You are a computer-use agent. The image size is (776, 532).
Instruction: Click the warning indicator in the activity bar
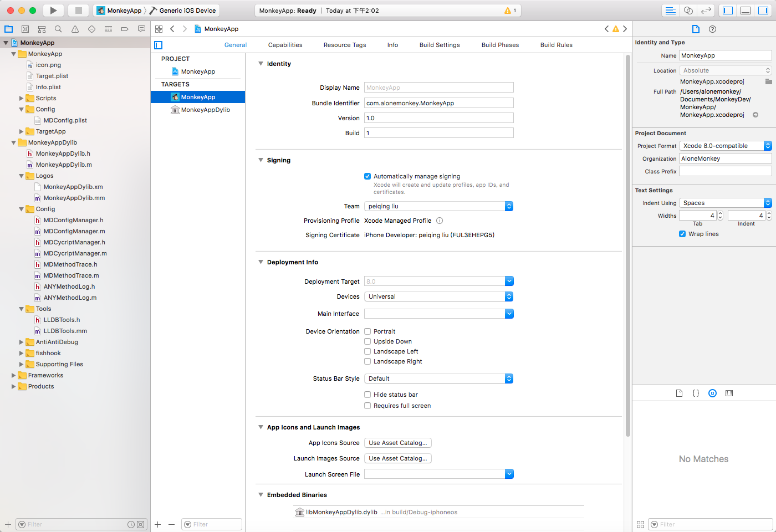point(510,11)
